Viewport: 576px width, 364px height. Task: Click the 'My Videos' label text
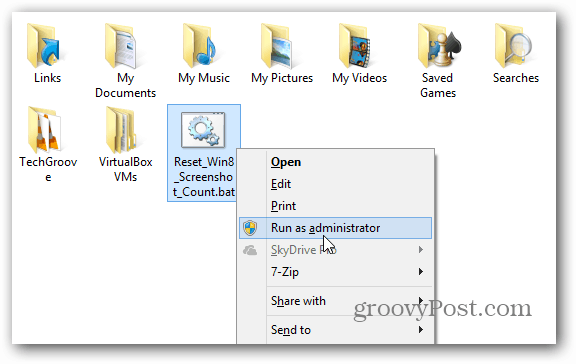coord(359,78)
